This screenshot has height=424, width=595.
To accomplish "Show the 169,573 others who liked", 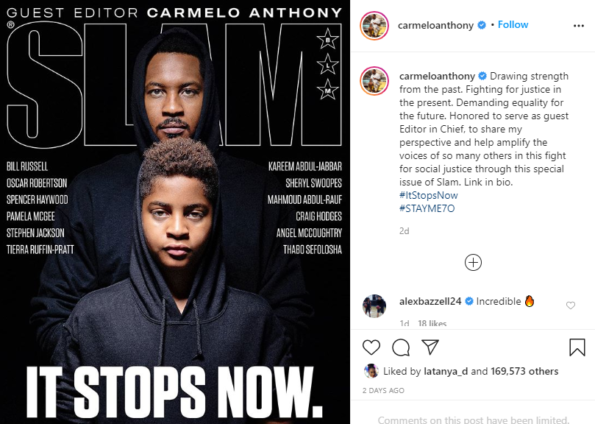I will point(524,371).
